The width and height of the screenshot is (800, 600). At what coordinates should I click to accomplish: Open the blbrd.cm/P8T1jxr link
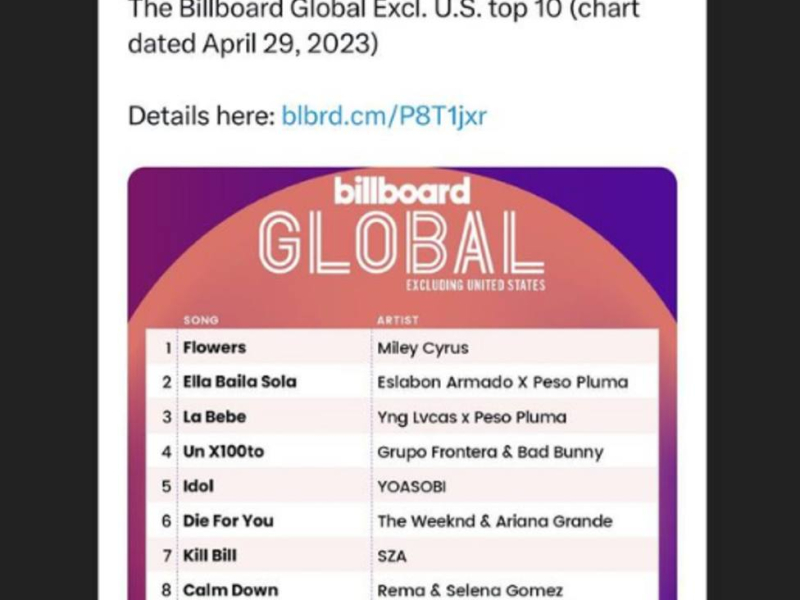[x=384, y=116]
